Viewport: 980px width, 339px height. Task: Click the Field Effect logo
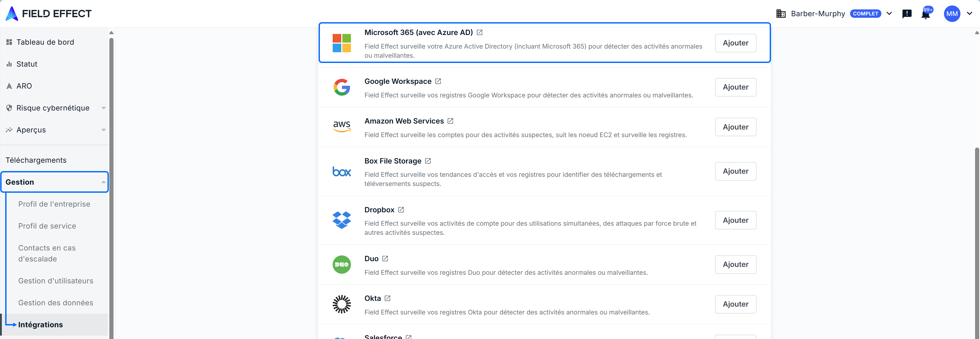pyautogui.click(x=49, y=14)
